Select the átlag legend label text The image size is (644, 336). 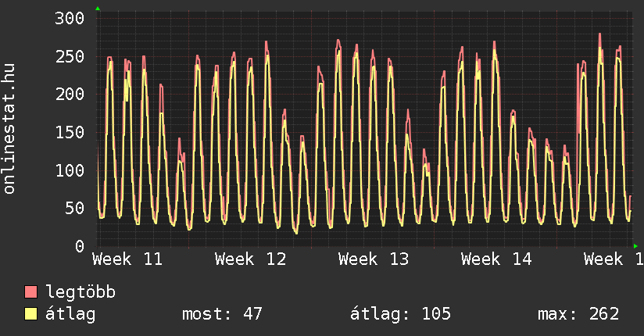click(x=70, y=315)
